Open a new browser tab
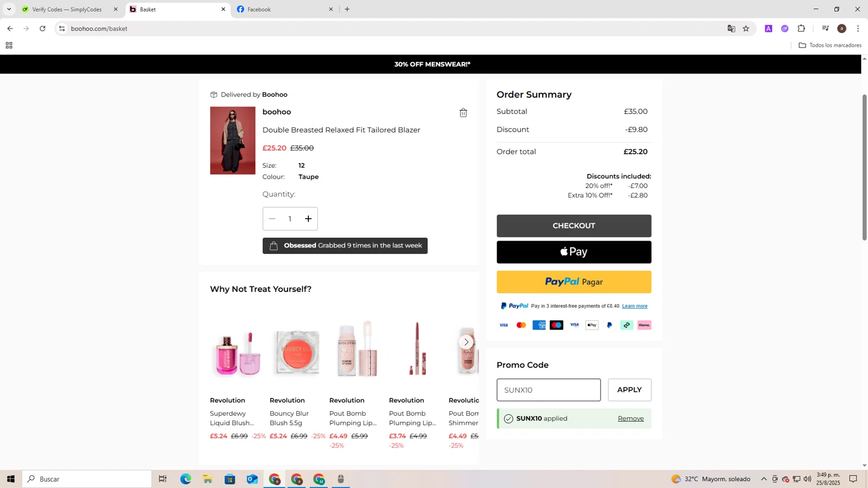Viewport: 868px width, 488px height. [x=347, y=9]
